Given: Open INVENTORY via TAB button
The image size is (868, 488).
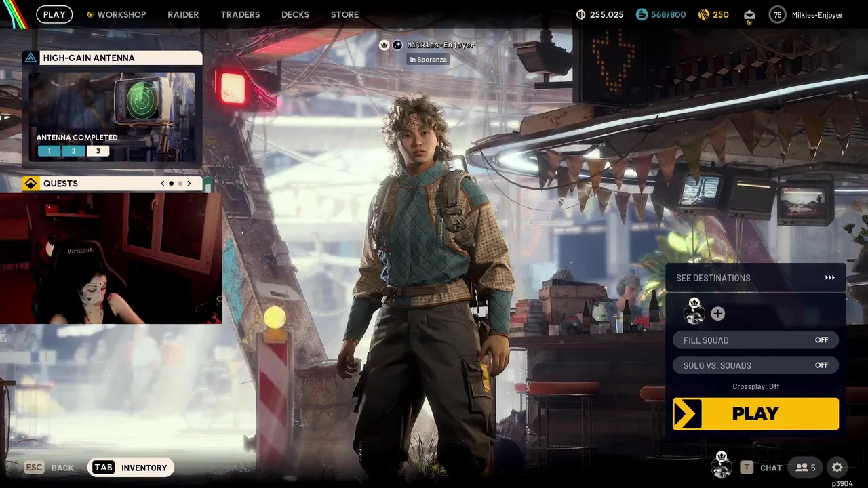Looking at the screenshot, I should click(131, 468).
